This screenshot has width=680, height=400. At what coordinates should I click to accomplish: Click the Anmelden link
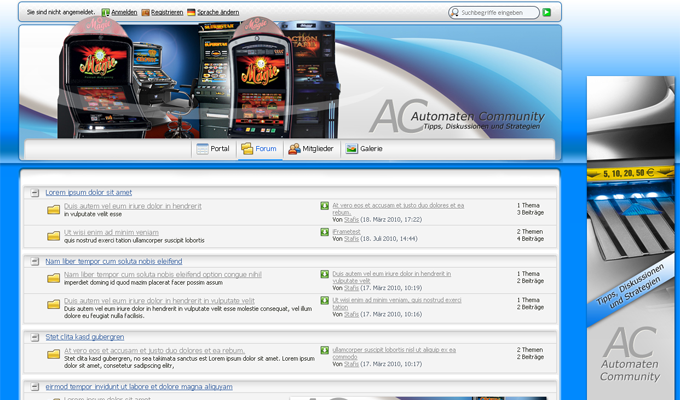tap(124, 13)
